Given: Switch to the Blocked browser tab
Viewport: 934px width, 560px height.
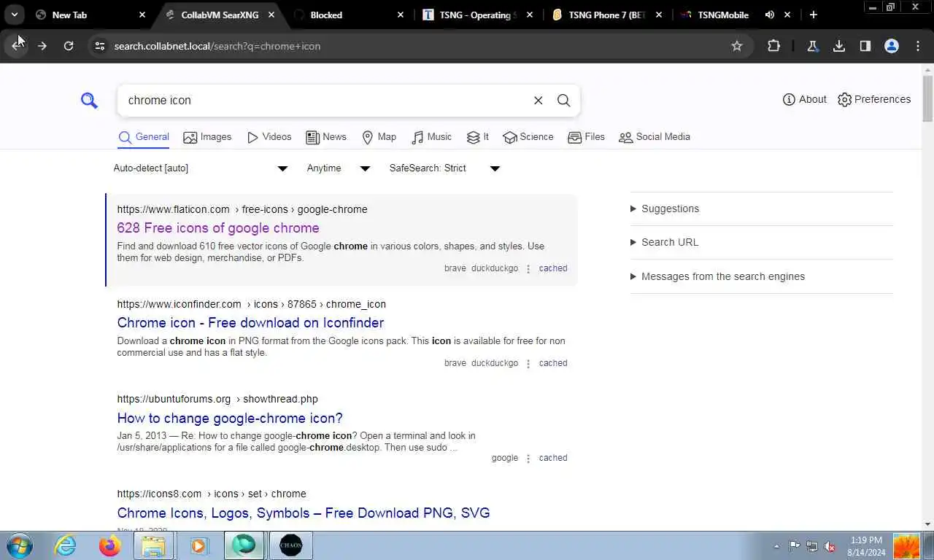Looking at the screenshot, I should tap(348, 15).
